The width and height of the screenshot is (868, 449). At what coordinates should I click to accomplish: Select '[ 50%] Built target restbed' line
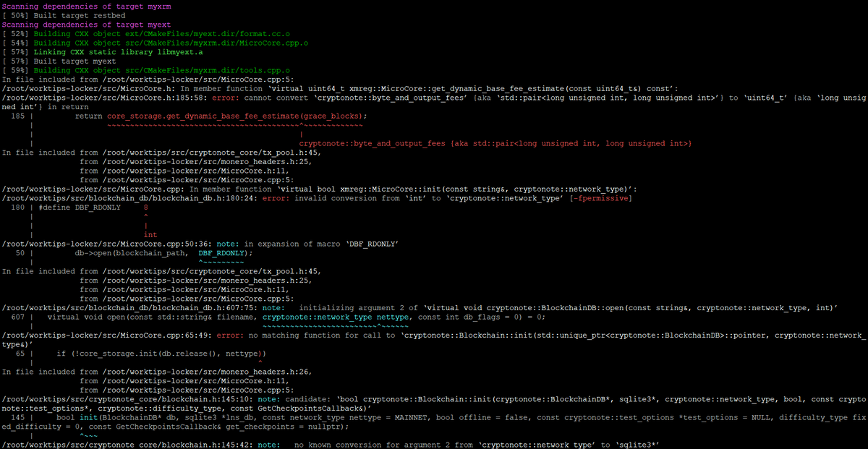click(x=64, y=15)
